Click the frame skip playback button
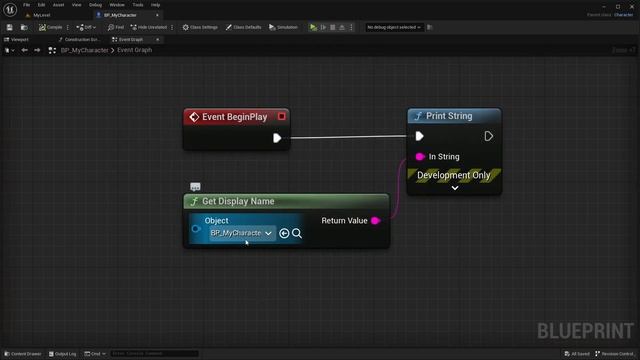 pyautogui.click(x=323, y=27)
